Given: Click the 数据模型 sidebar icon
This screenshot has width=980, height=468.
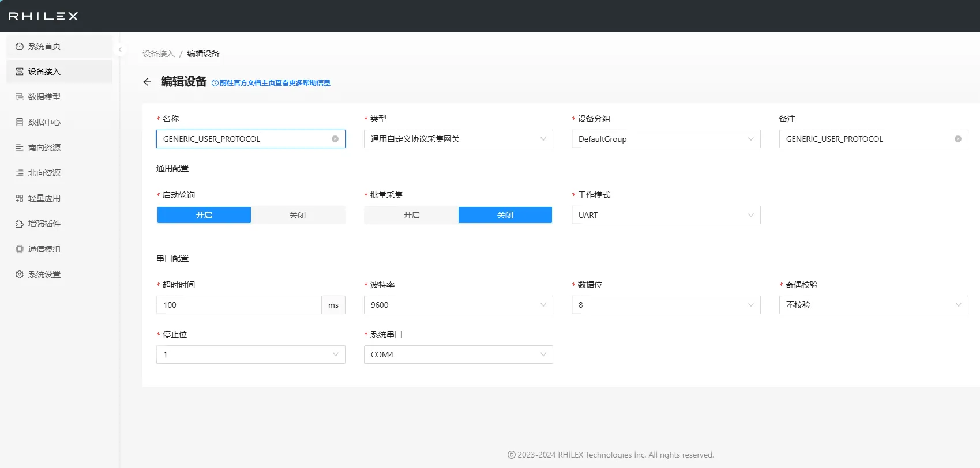Looking at the screenshot, I should pos(20,97).
